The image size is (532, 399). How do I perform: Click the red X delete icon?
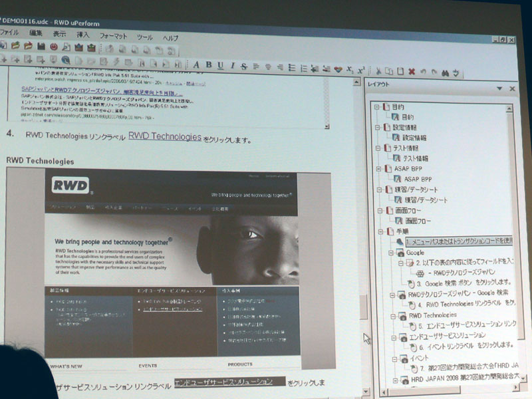(412, 71)
